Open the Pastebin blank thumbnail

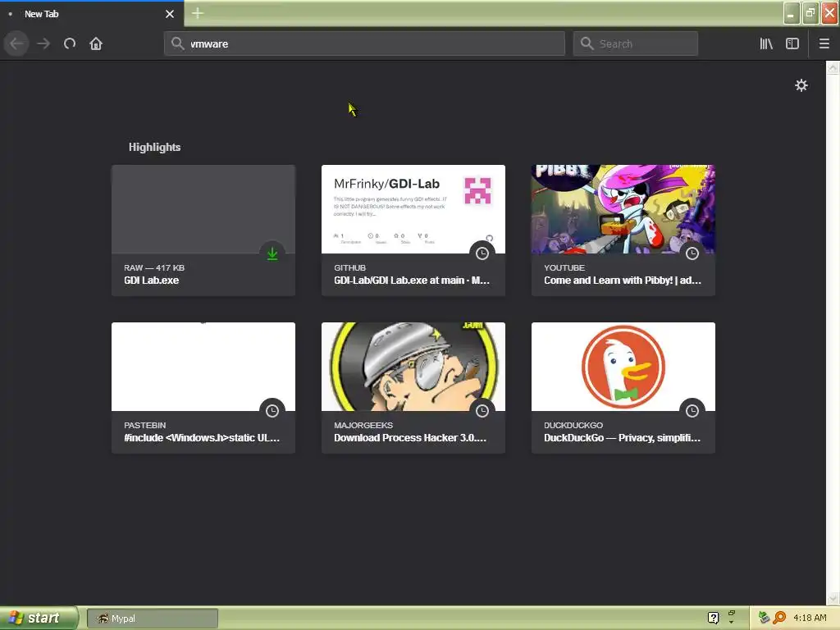coord(203,367)
